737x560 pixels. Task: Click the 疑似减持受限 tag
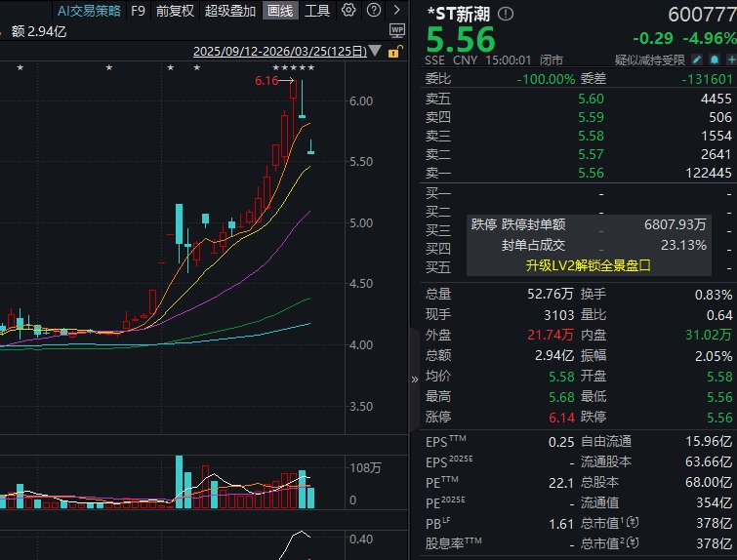[x=649, y=60]
